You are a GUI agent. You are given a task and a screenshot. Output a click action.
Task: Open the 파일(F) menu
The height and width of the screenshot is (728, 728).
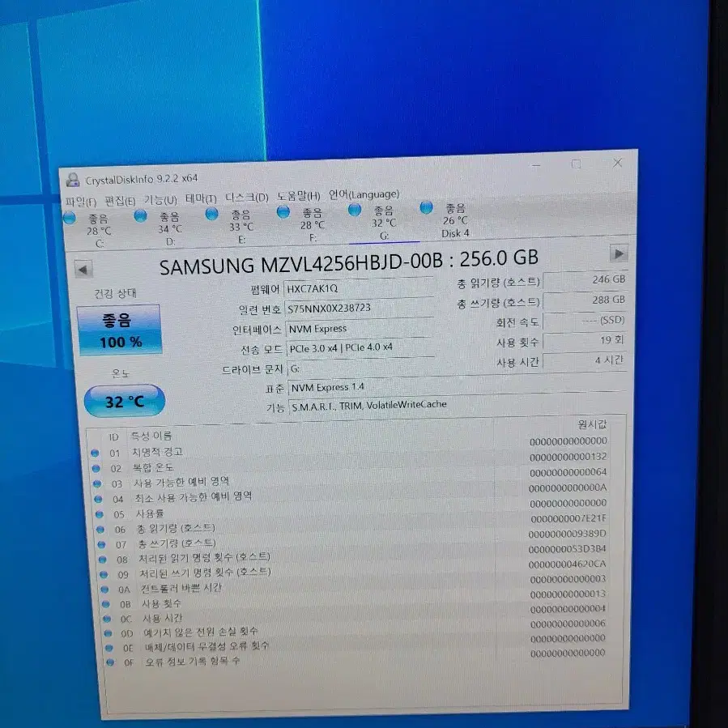(81, 202)
